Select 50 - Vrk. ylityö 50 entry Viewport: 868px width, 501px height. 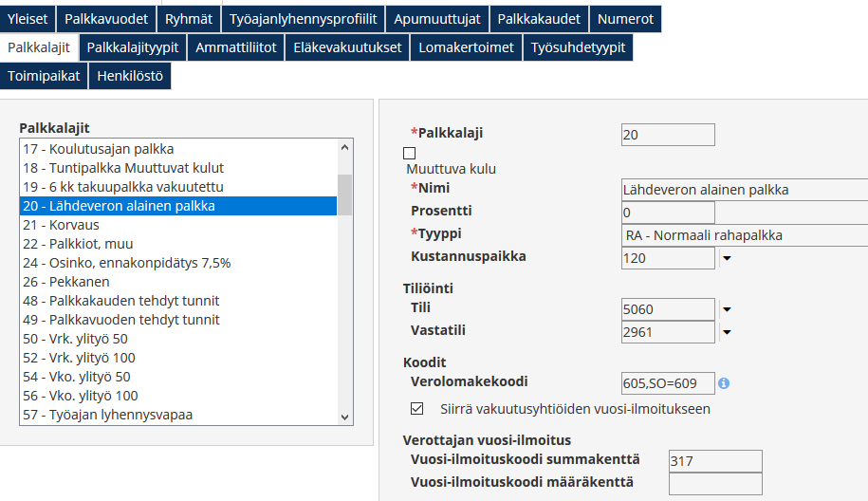[78, 339]
